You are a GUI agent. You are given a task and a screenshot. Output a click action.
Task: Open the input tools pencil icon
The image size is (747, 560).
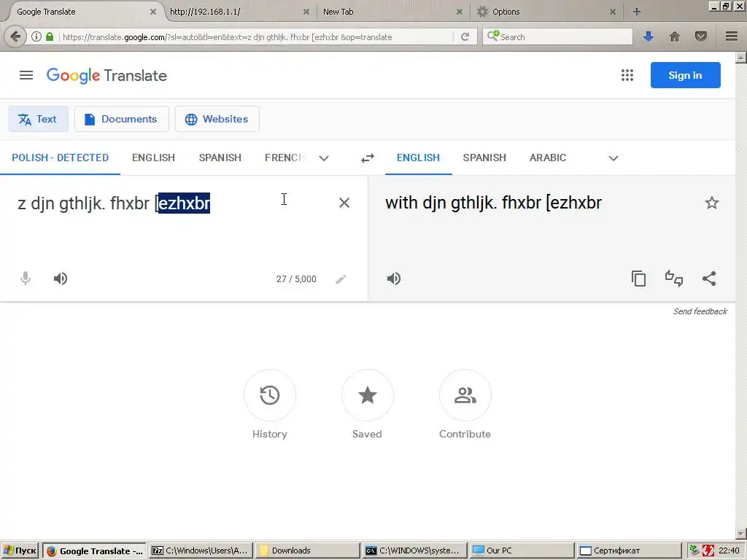point(340,279)
